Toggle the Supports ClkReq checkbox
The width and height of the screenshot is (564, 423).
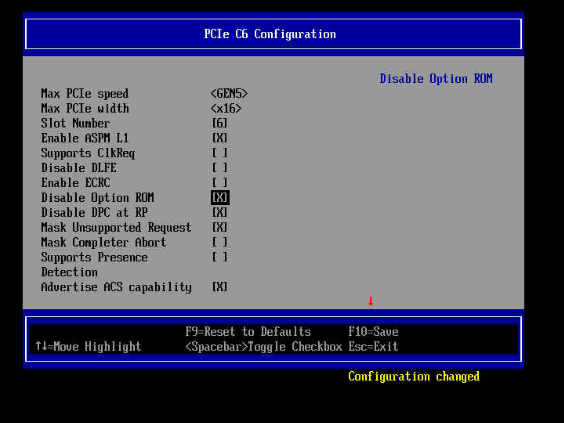(x=219, y=153)
